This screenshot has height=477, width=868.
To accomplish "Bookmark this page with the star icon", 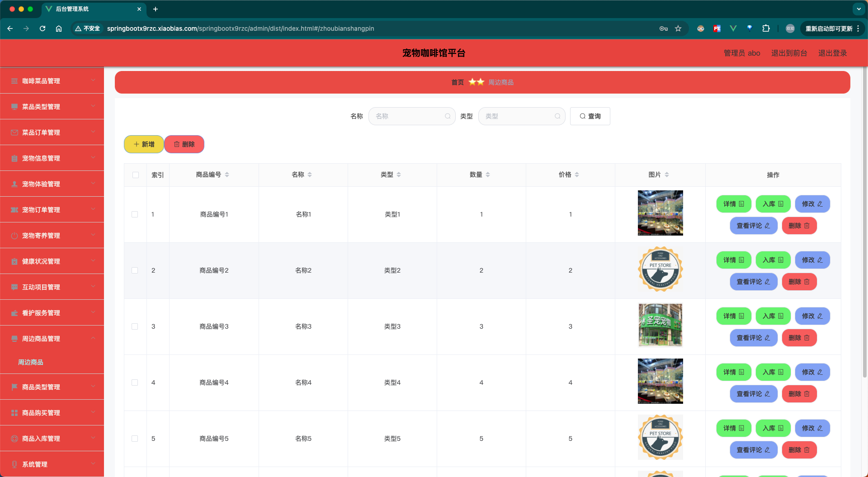I will point(678,28).
